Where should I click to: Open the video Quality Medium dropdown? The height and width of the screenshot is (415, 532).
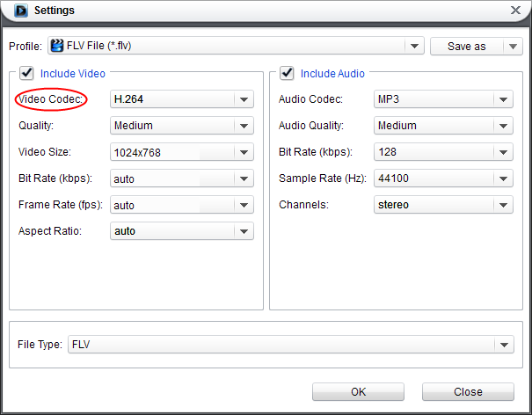pos(182,126)
